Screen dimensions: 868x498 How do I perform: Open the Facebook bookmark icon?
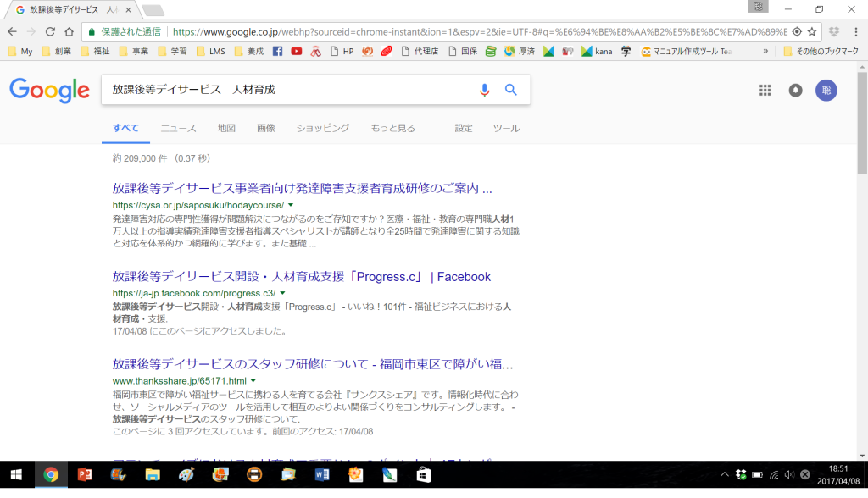[278, 52]
